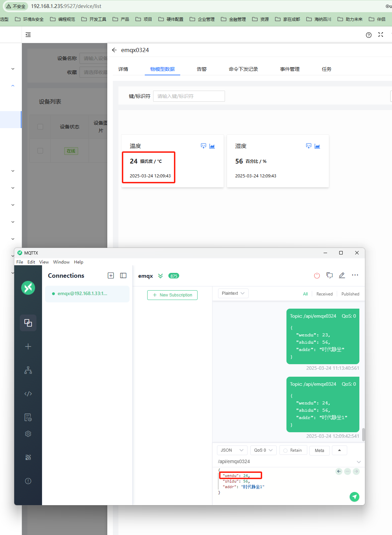Screen dimensions: 392x535
Task: Open the MQTTX settings gear icon
Action: [x=28, y=434]
